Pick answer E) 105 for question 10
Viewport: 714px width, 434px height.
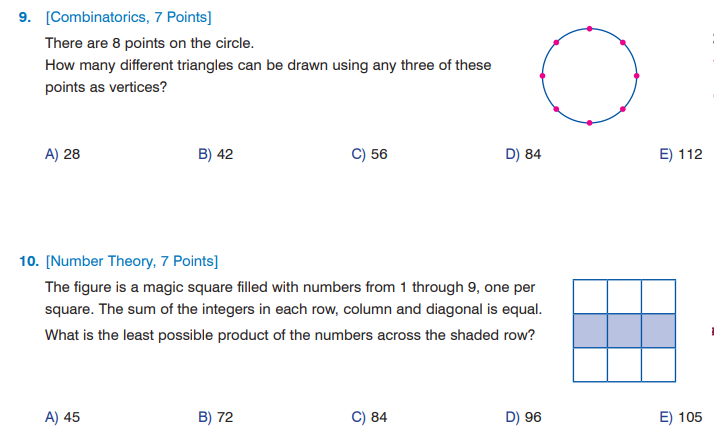pyautogui.click(x=681, y=417)
